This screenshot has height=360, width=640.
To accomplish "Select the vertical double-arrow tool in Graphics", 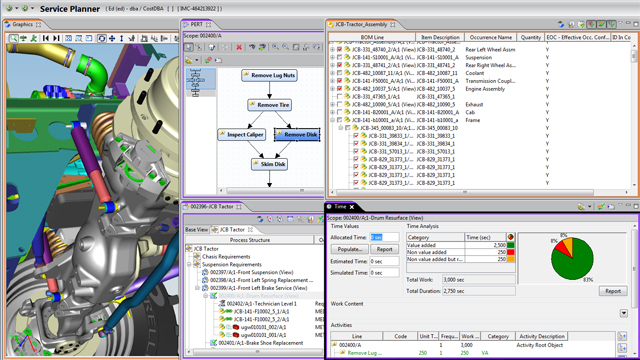I will pyautogui.click(x=121, y=38).
